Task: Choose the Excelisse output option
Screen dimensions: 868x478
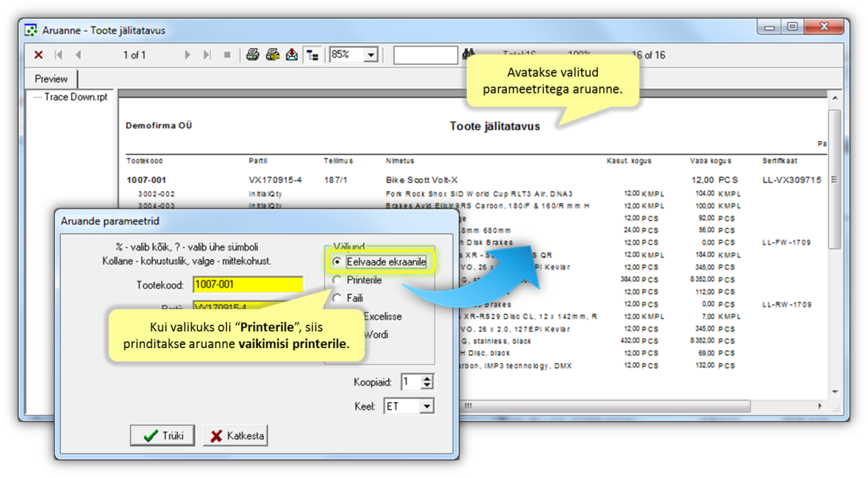Action: point(382,316)
